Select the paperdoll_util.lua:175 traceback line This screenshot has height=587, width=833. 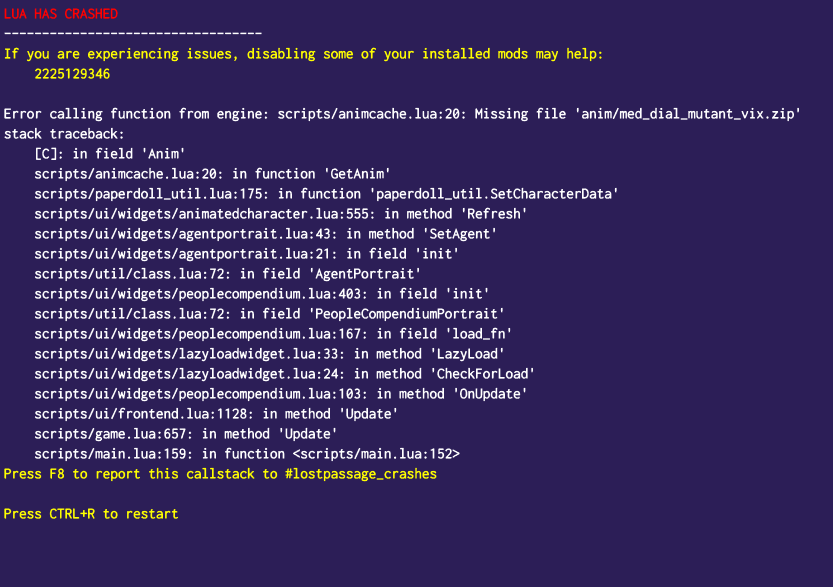coord(326,194)
